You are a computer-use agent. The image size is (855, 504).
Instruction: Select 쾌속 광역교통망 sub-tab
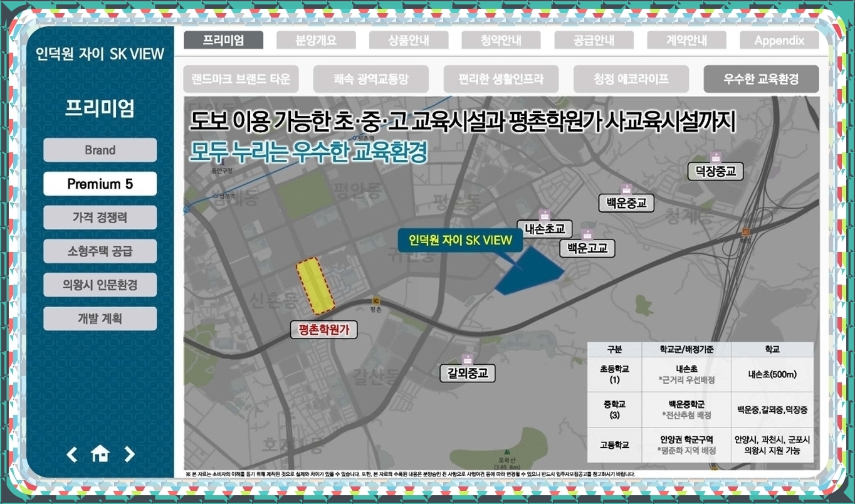(371, 79)
